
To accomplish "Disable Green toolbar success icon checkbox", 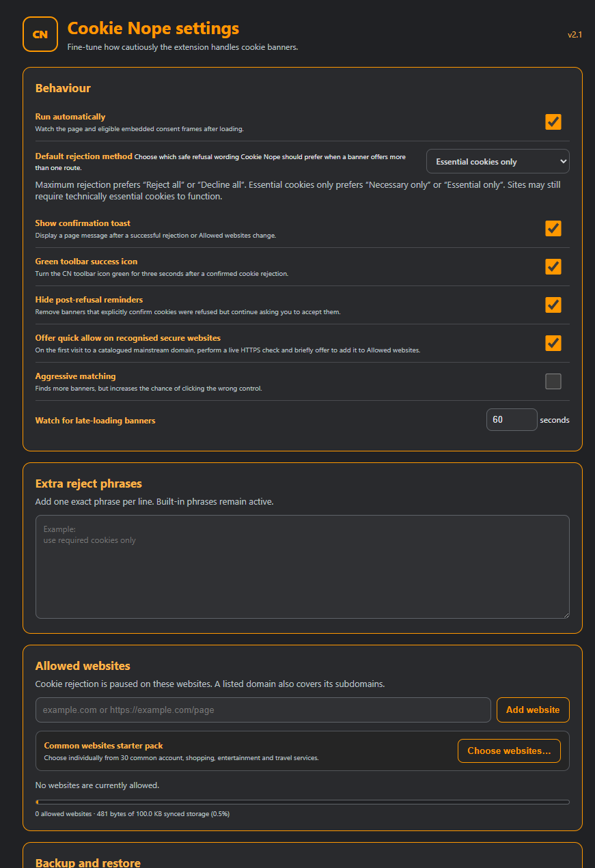I will coord(553,266).
